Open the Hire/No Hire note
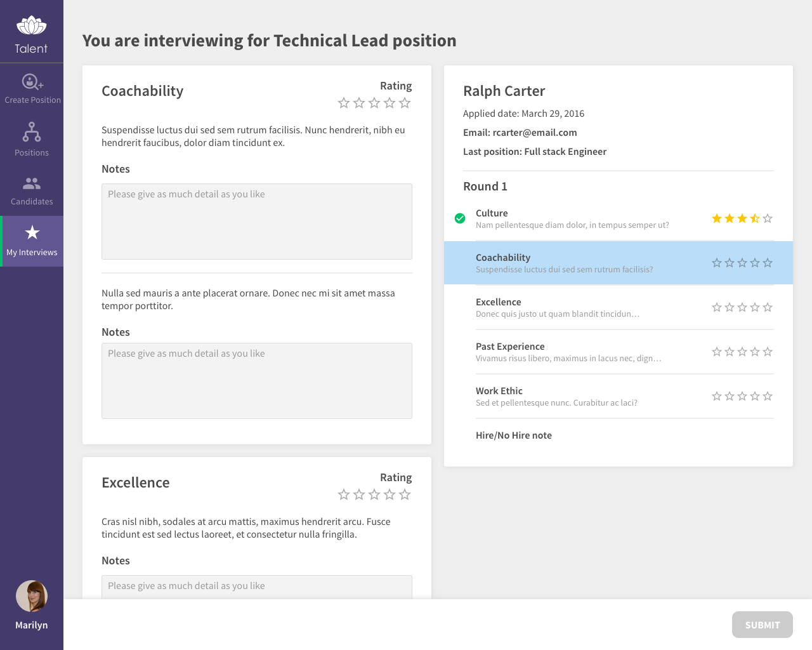812x650 pixels. click(514, 435)
